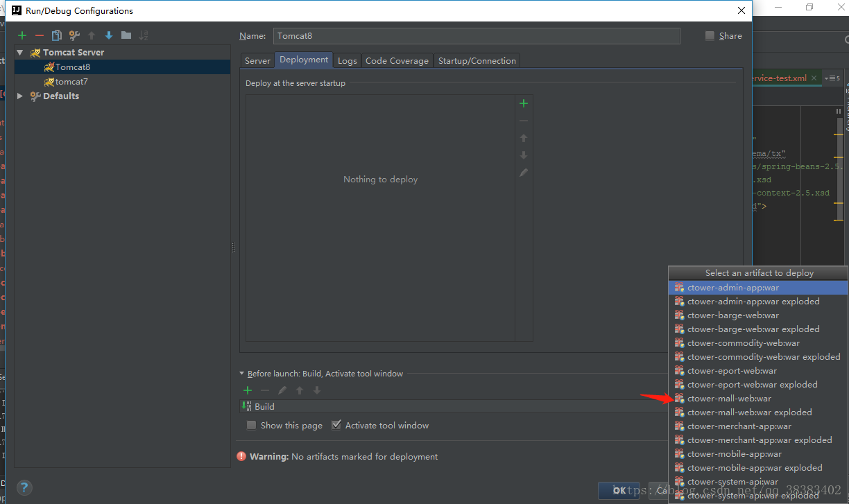849x504 pixels.
Task: Move before launch task down arrow
Action: pos(317,390)
